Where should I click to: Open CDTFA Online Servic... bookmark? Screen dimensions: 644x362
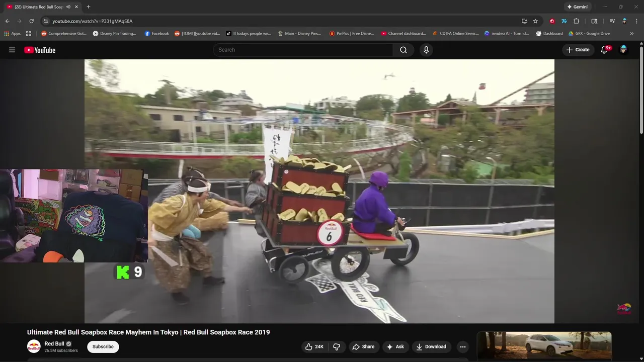click(455, 34)
